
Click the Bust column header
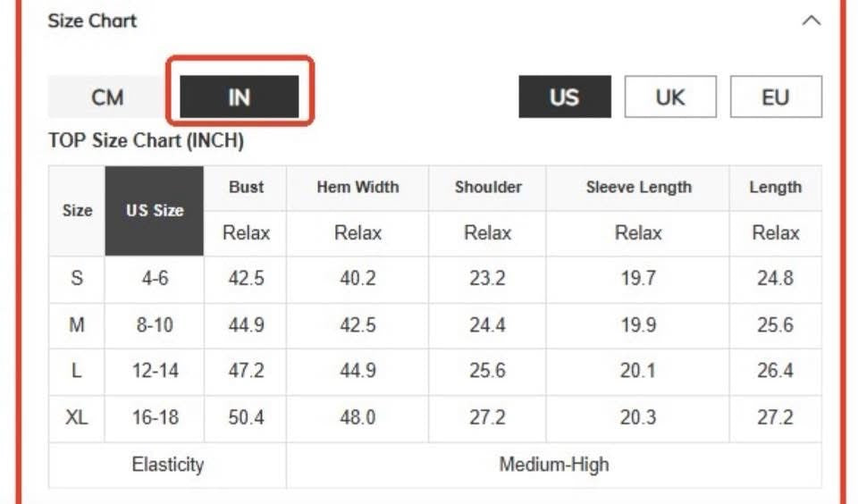click(246, 188)
